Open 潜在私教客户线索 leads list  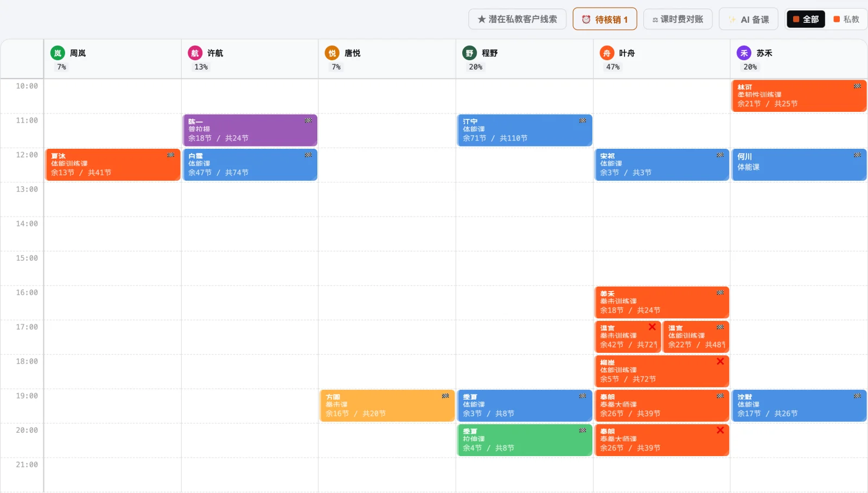(x=518, y=19)
